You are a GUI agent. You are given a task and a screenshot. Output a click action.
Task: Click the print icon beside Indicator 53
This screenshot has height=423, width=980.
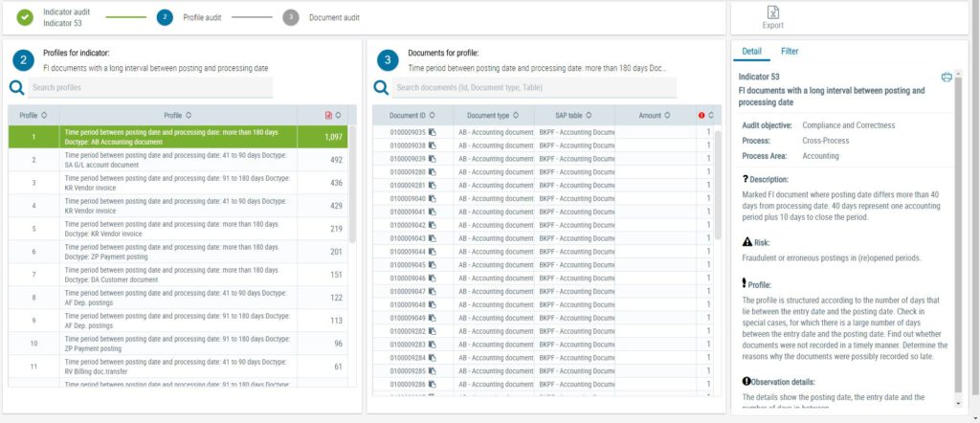[947, 77]
